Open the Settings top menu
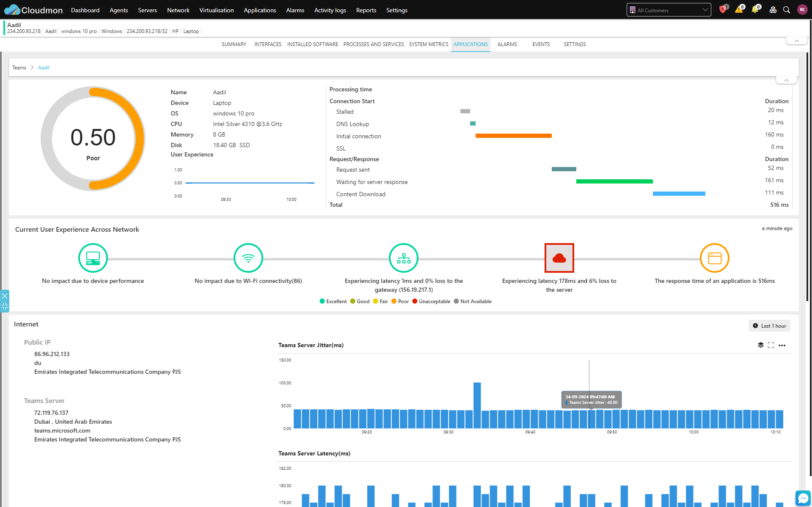812x507 pixels. (x=396, y=10)
